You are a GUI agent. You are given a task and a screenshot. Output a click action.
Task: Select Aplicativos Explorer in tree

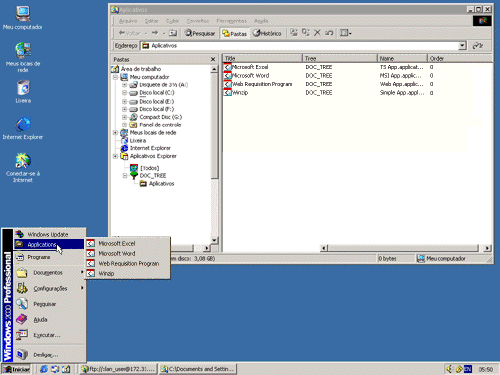pos(153,156)
